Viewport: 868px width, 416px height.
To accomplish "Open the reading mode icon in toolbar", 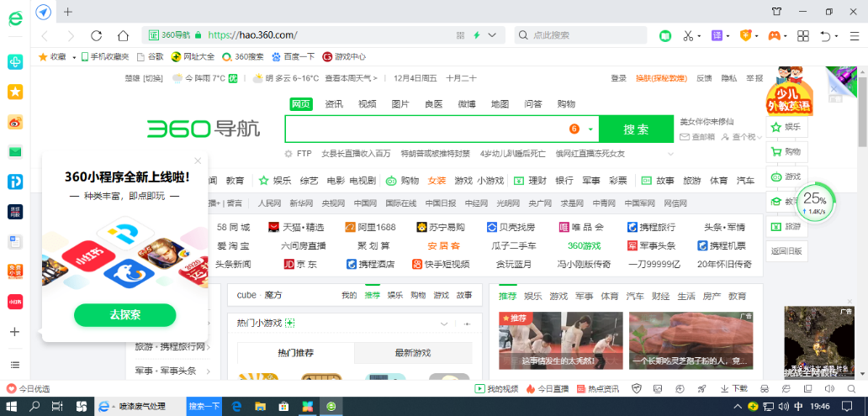I will coord(664,36).
